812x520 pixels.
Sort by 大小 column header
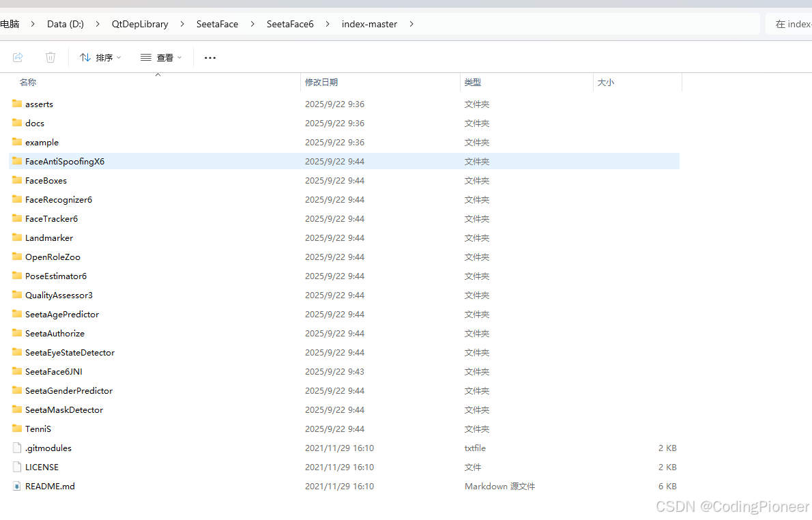coord(605,83)
